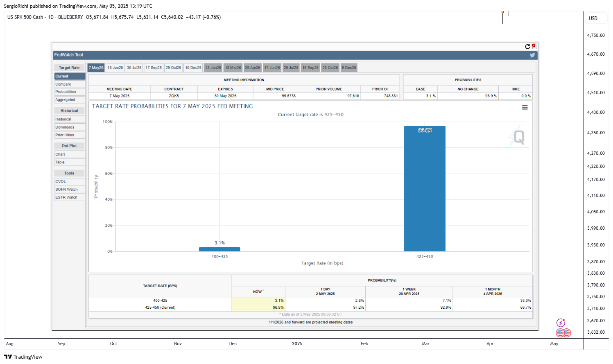613x364 pixels.
Task: Select the 9 Dec26 meeting tab
Action: (x=349, y=68)
